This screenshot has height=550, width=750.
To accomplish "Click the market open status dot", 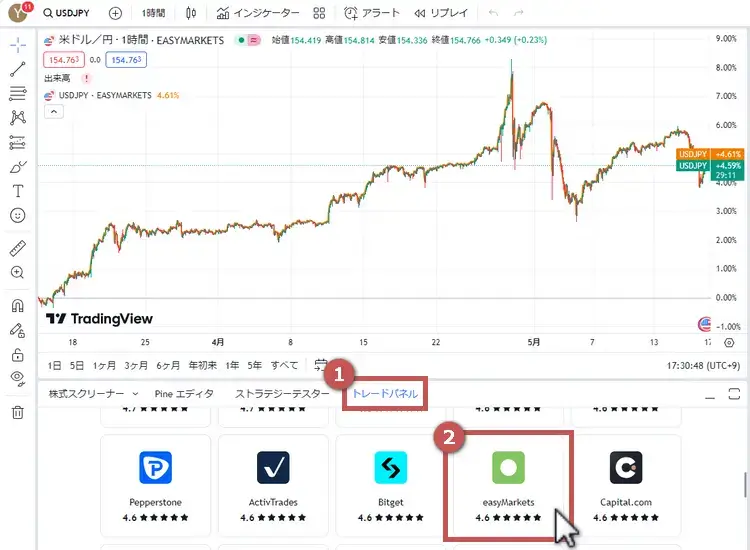I will pos(242,40).
